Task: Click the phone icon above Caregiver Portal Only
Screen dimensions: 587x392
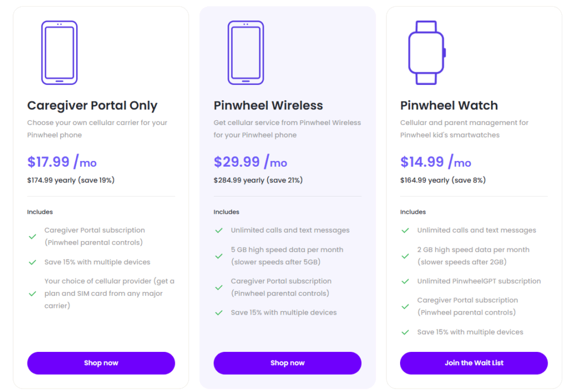Action: point(59,52)
